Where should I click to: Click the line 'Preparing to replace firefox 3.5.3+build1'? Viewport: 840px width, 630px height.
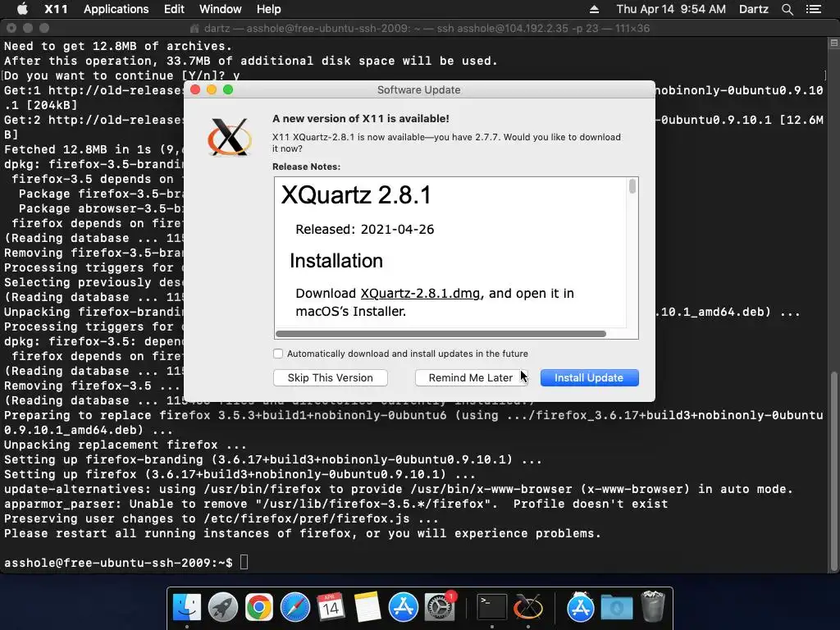pyautogui.click(x=413, y=422)
